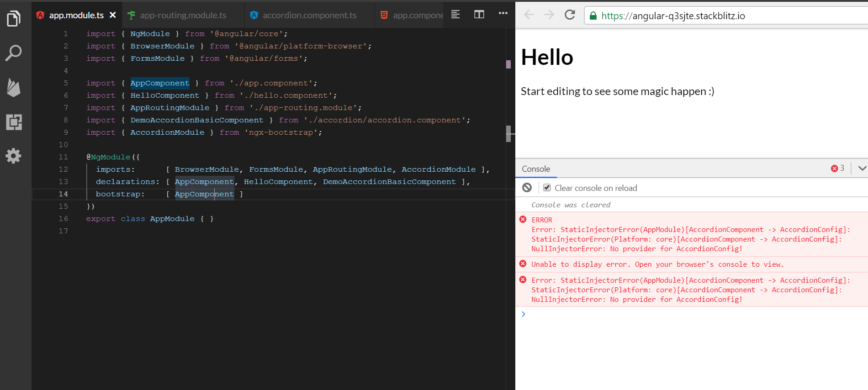The image size is (868, 390).
Task: Close the app.module.ts tab
Action: tap(113, 15)
